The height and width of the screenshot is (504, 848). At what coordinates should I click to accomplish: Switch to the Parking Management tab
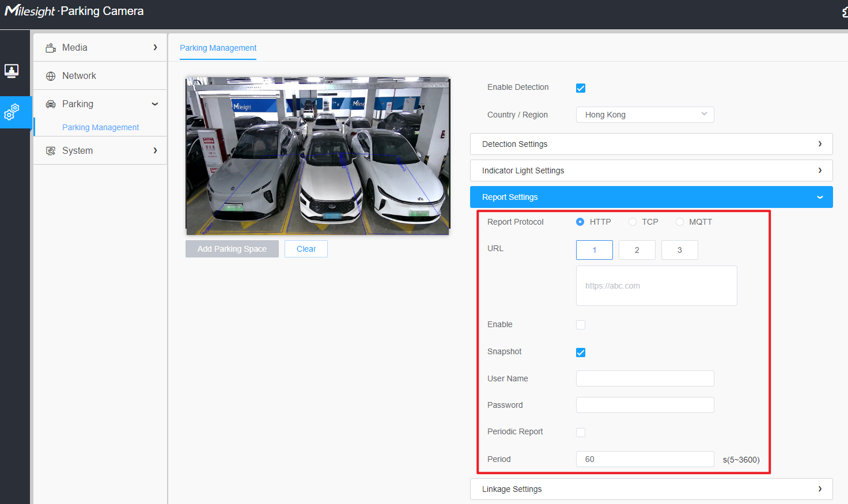(218, 48)
